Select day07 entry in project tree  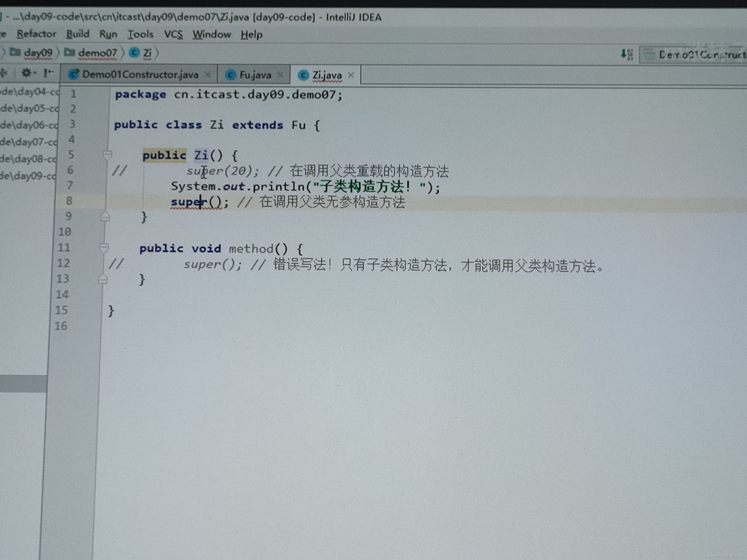pos(29,142)
